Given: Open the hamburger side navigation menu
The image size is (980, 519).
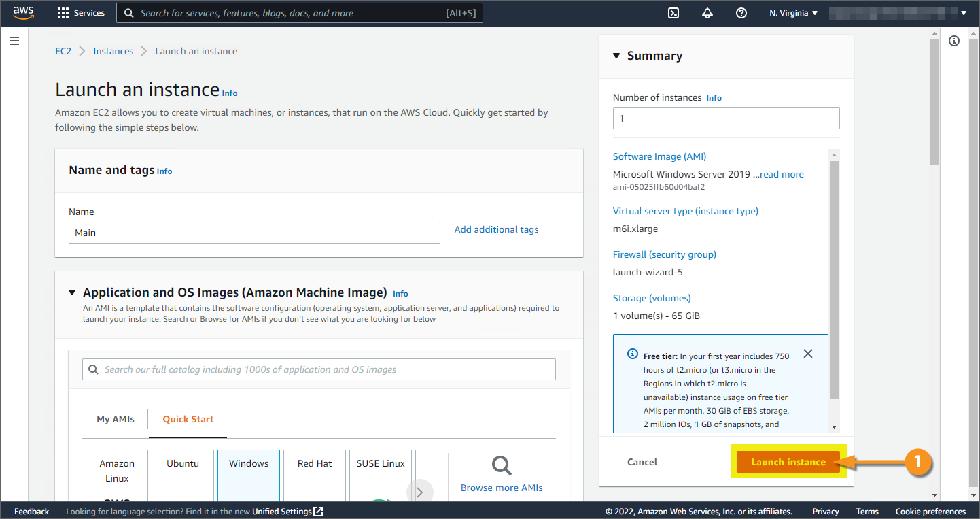Looking at the screenshot, I should [x=14, y=41].
